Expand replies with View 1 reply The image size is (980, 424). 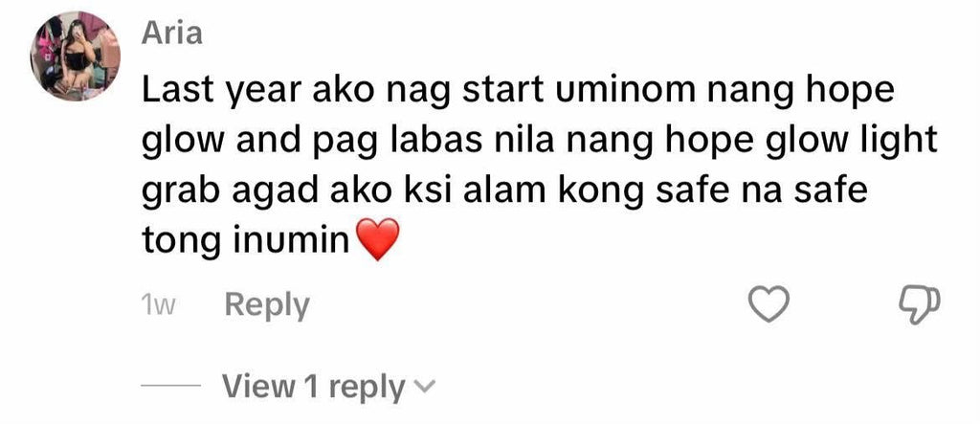coord(327,387)
